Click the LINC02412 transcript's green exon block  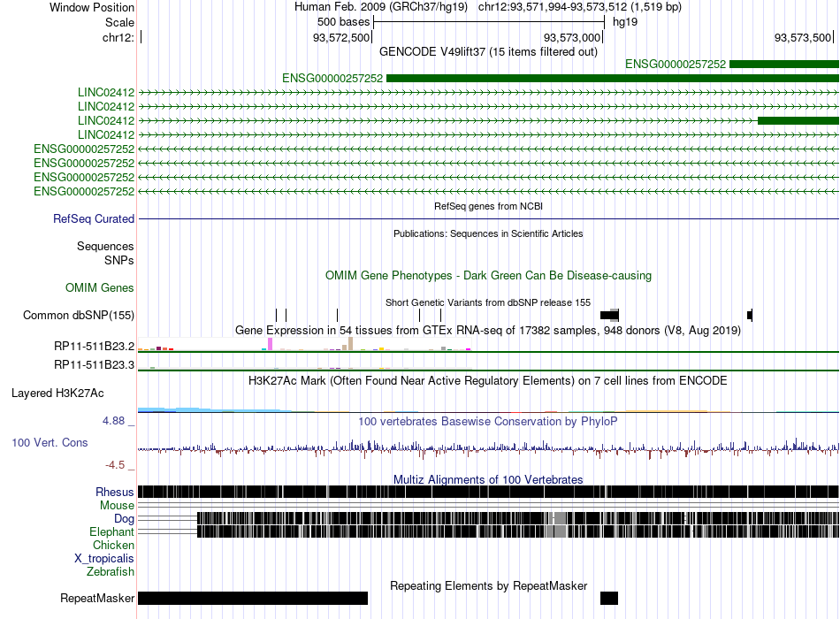coord(798,120)
